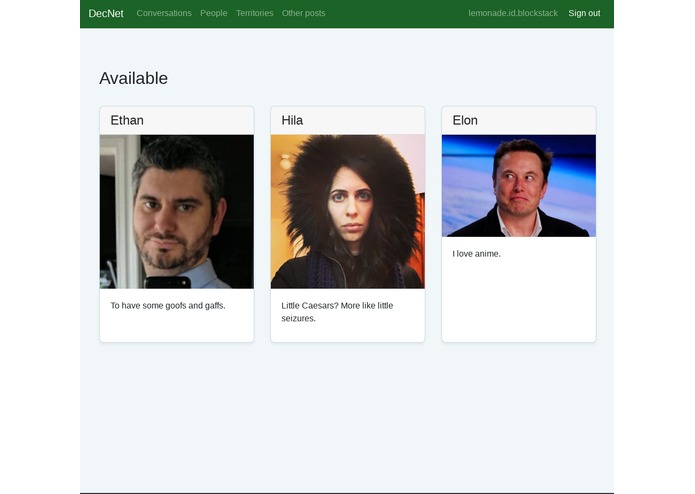Viewport: 695px width, 494px height.
Task: Open Other posts in navbar
Action: [x=304, y=13]
